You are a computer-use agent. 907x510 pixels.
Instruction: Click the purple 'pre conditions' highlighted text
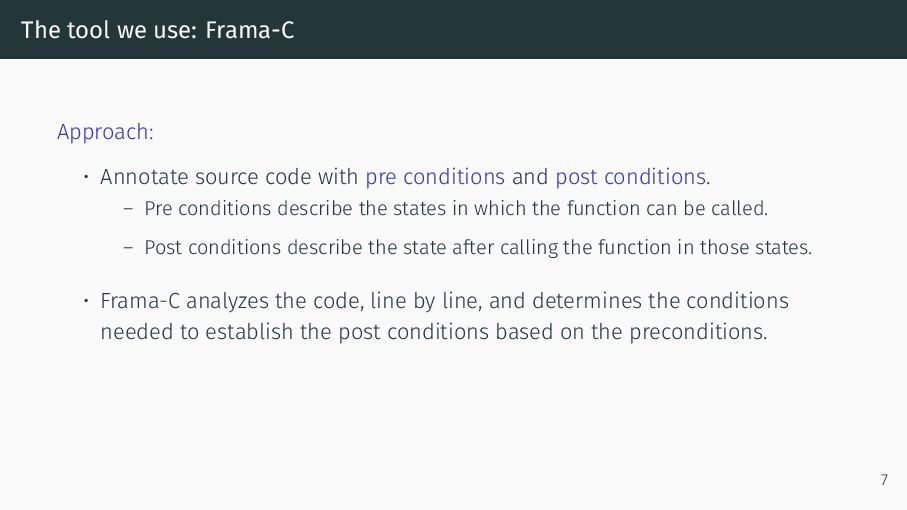pyautogui.click(x=435, y=177)
